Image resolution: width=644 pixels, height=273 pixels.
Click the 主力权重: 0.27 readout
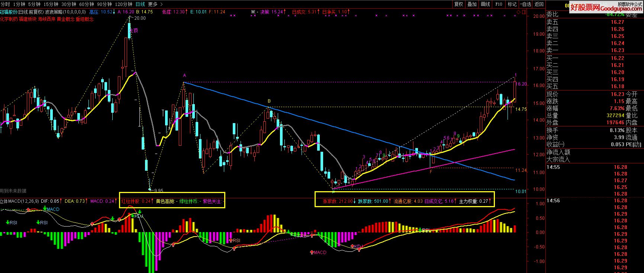coord(475,201)
